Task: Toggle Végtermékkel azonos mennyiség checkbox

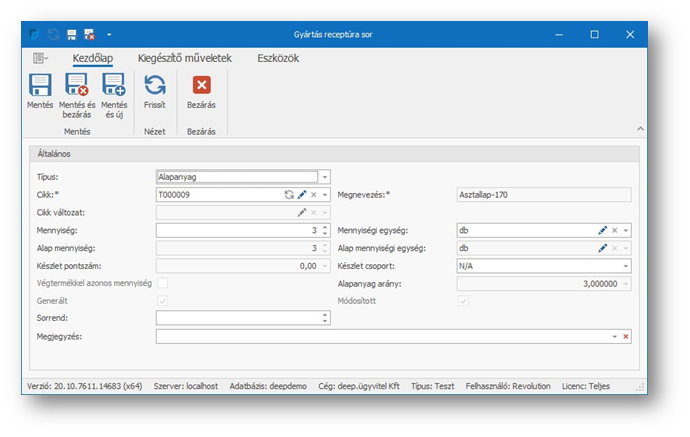Action: 162,284
